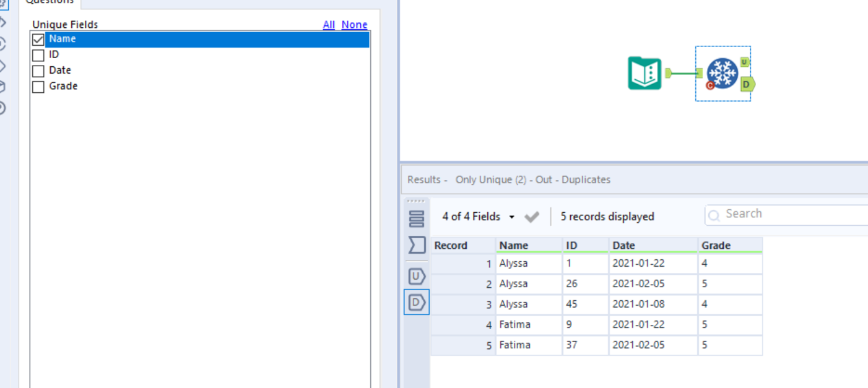
Task: Show the D anchor output in Results sidebar
Action: click(416, 302)
